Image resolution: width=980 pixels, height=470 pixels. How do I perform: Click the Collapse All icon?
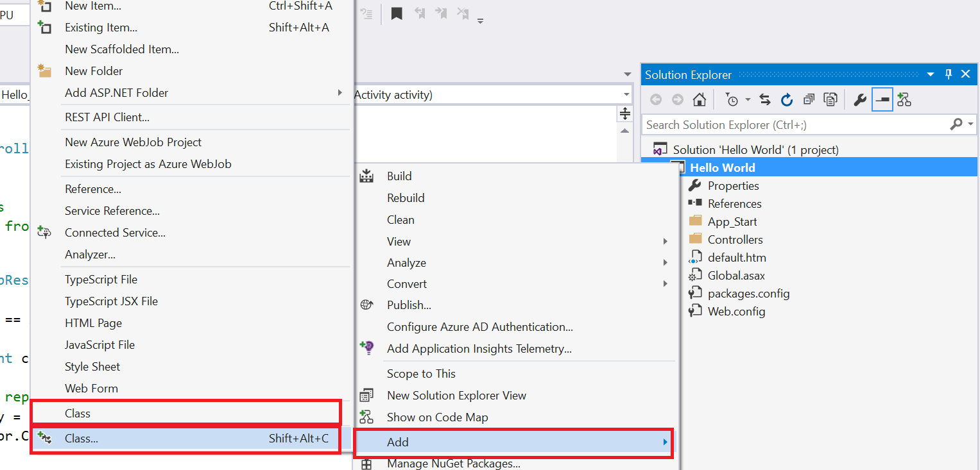point(809,100)
